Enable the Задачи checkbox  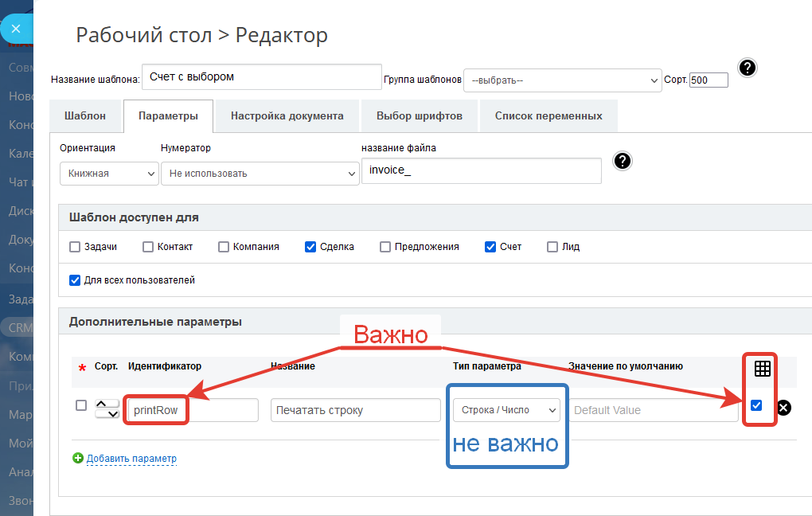point(75,247)
